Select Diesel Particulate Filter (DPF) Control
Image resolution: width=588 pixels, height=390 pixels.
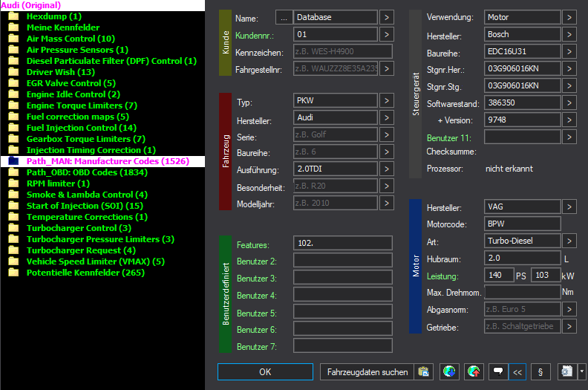(111, 61)
